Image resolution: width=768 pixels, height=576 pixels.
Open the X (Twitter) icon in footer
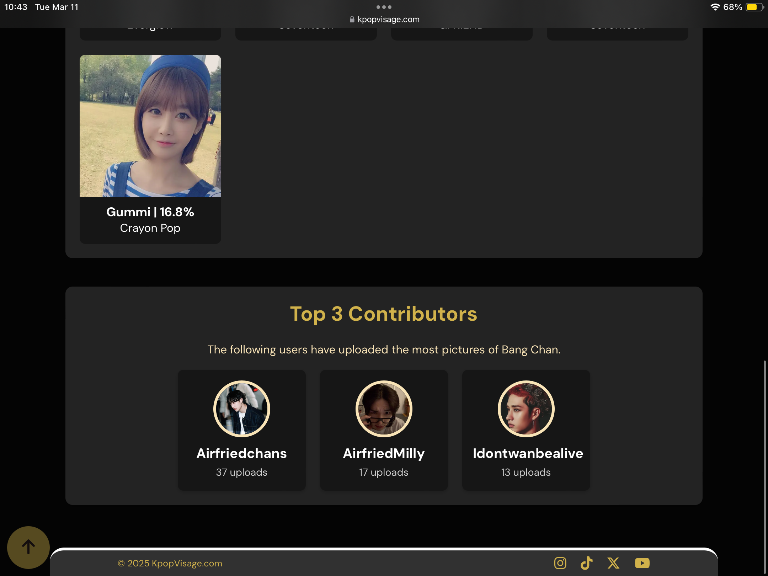click(613, 563)
